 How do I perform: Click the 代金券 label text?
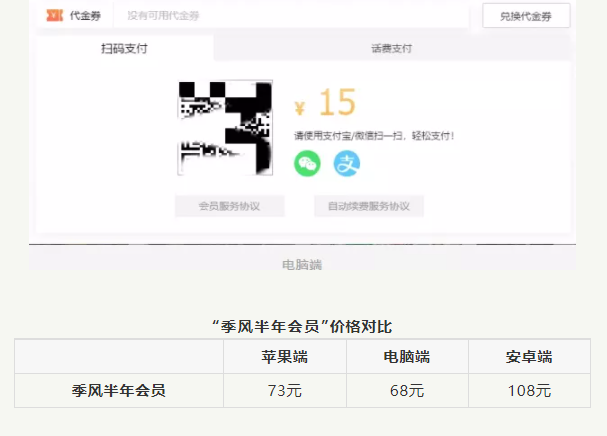[85, 16]
